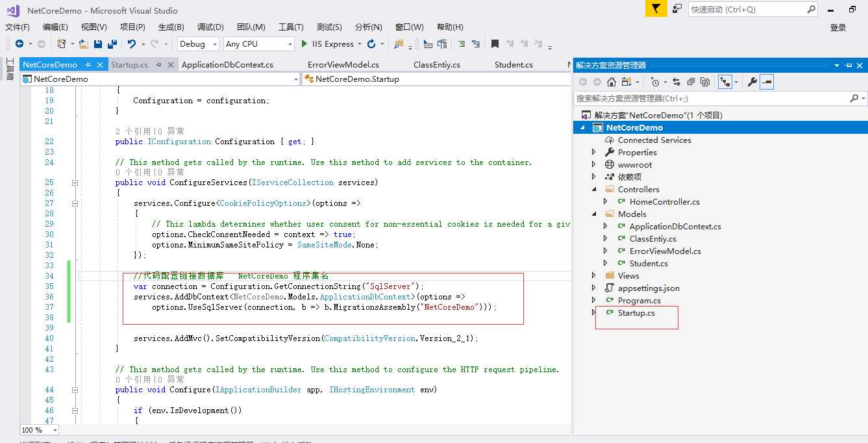Save the current file with the disk icon

[x=98, y=44]
